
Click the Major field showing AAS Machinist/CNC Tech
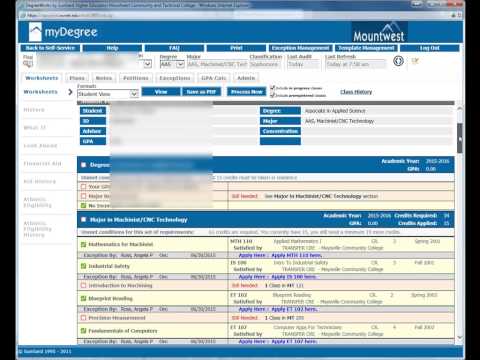(217, 64)
